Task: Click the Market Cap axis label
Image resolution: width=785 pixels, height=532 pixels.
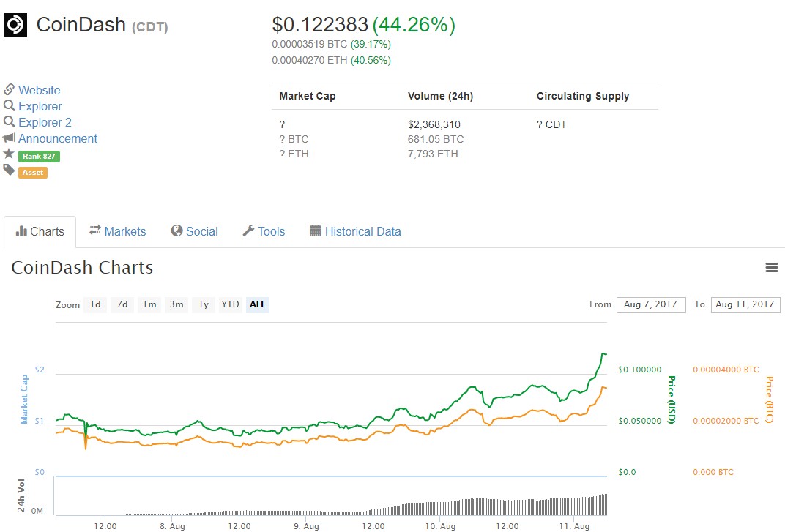Action: (x=24, y=400)
